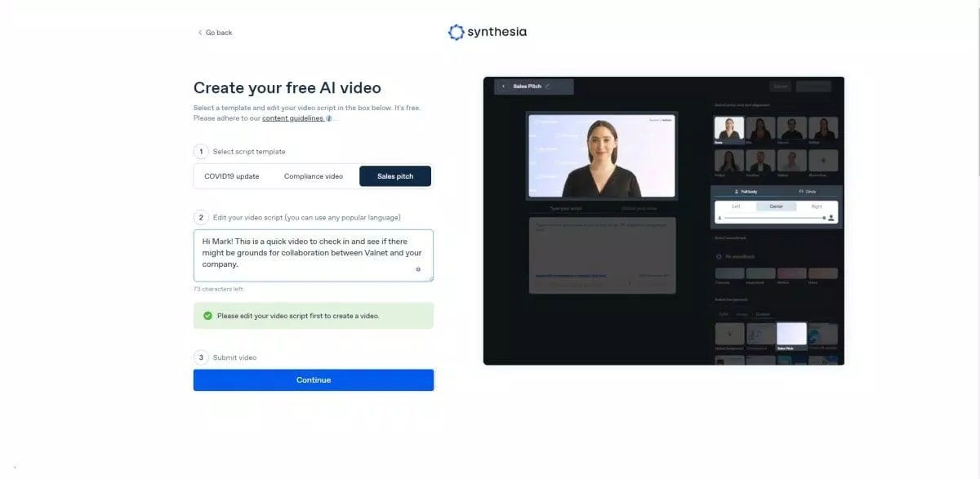
Task: Set avatar alignment to Left
Action: 737,205
